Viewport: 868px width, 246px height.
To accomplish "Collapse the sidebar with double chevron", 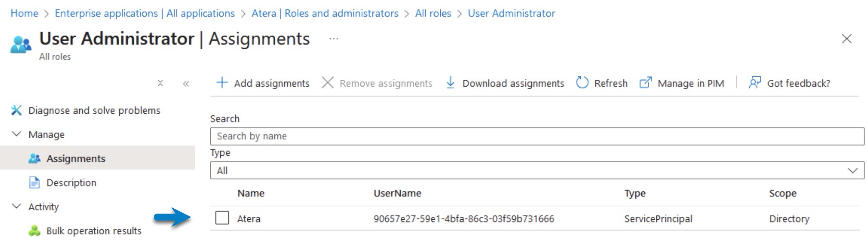I will click(x=186, y=83).
